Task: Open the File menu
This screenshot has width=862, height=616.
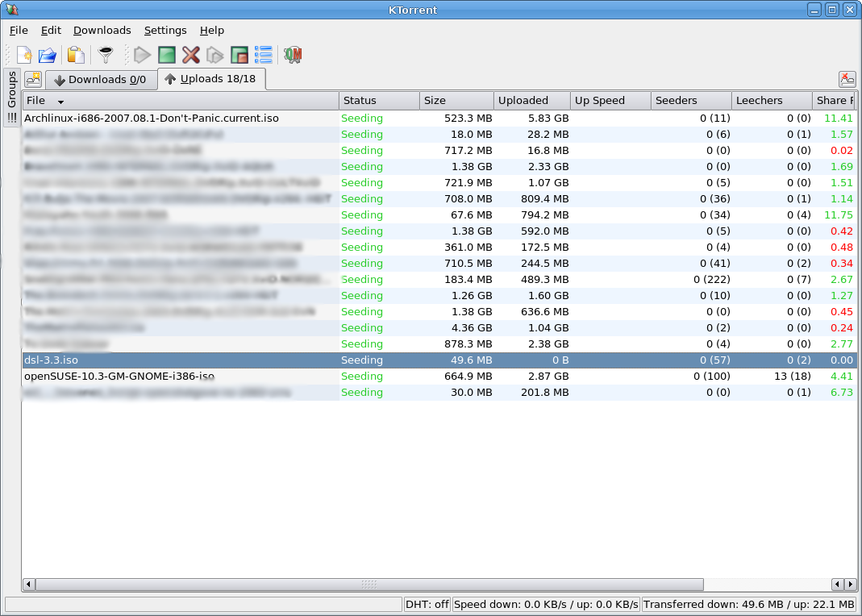Action: pos(19,30)
